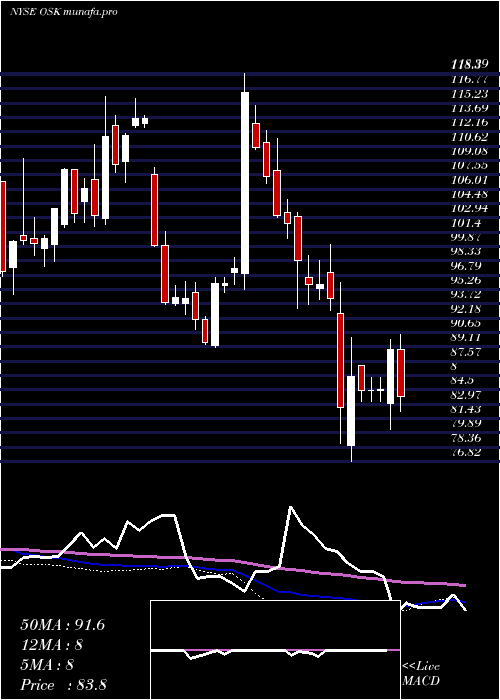Viewport: 500px width, 700px height.
Task: Click the 79.89 price axis label
Action: click(466, 423)
